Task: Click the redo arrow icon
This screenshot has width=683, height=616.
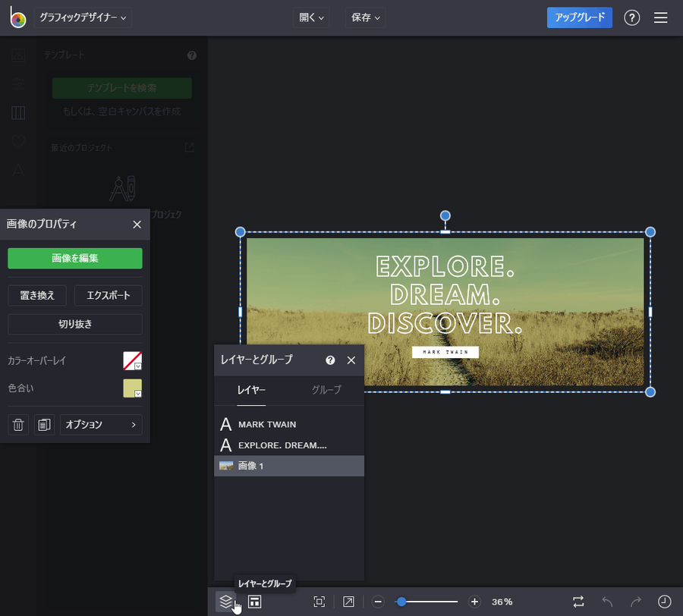Action: point(636,602)
